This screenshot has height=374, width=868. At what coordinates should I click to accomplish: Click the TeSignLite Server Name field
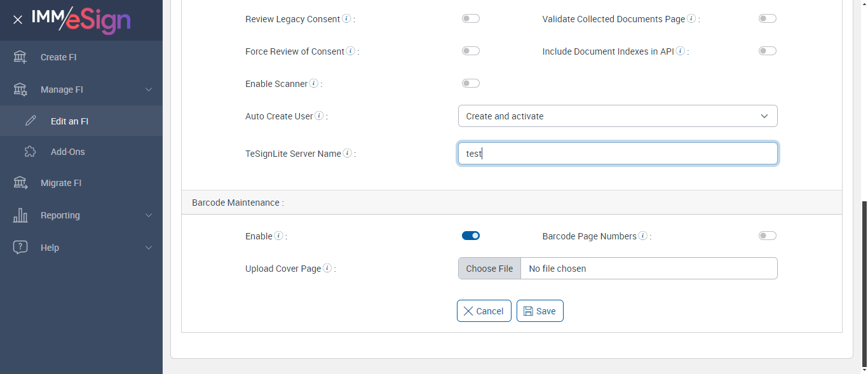(618, 154)
